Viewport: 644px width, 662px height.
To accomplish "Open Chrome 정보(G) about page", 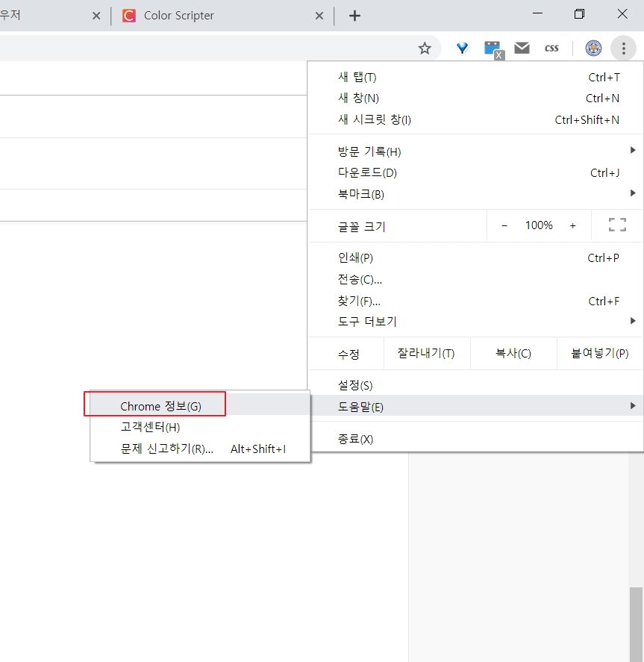I will pyautogui.click(x=200, y=406).
